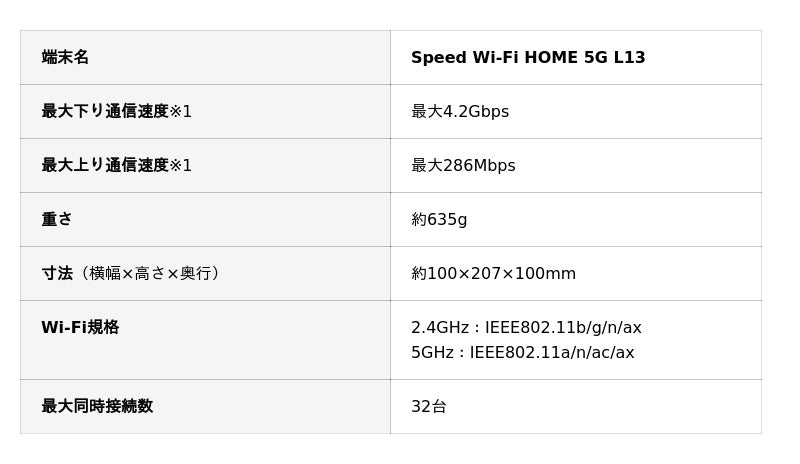Click the Wi-Fi規格 row label
This screenshot has width=800, height=464.
click(80, 328)
